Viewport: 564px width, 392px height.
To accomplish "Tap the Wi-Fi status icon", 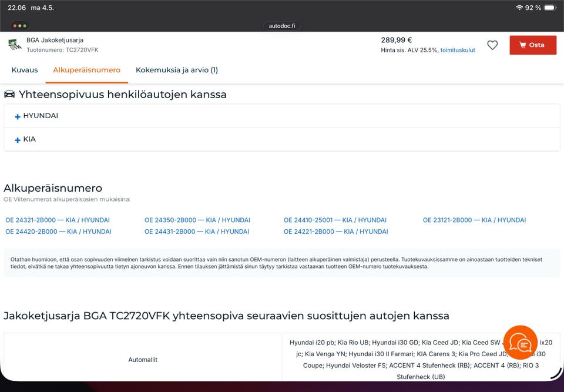I will 519,8.
